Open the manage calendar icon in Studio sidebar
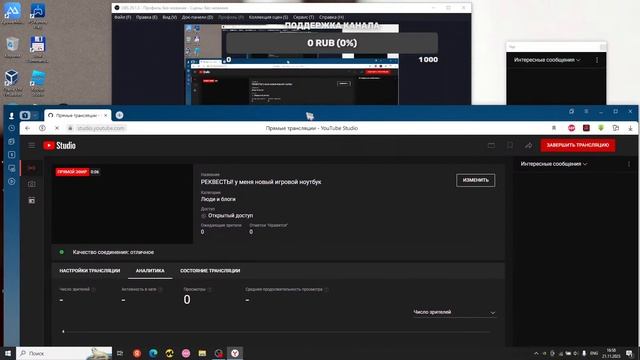The width and height of the screenshot is (640, 360). pyautogui.click(x=31, y=200)
